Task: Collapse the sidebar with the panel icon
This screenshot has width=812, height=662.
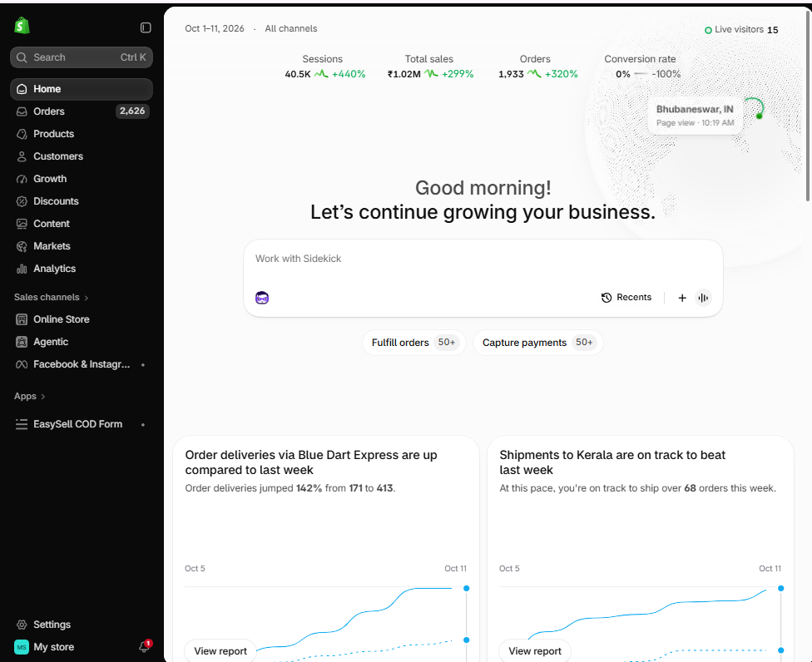Action: (x=146, y=27)
